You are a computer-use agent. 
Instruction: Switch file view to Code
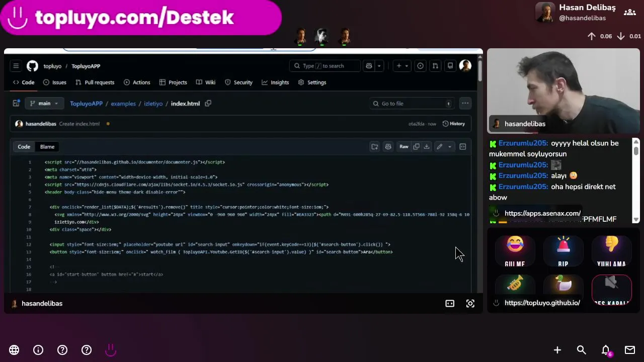[24, 147]
